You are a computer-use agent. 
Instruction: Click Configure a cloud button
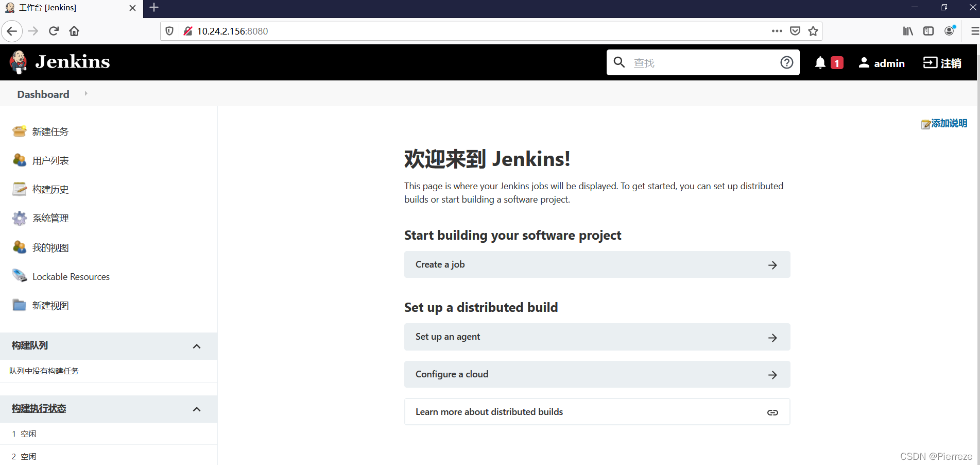(x=597, y=374)
